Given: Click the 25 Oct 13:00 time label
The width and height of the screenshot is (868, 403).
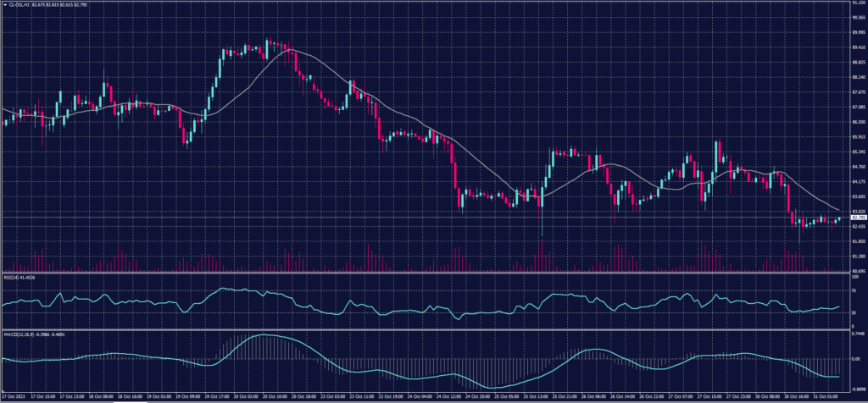Looking at the screenshot, I should [537, 395].
